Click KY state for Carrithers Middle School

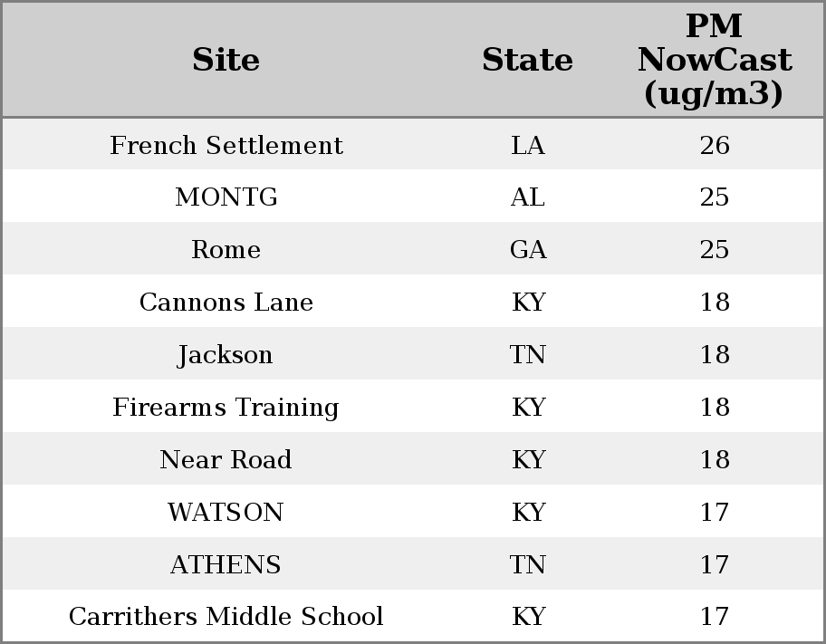click(528, 617)
